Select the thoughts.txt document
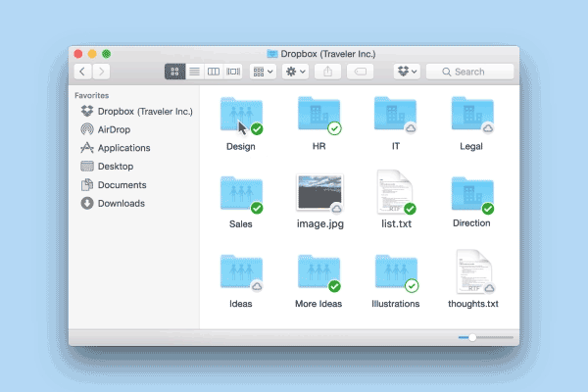Image resolution: width=588 pixels, height=392 pixels. click(471, 272)
